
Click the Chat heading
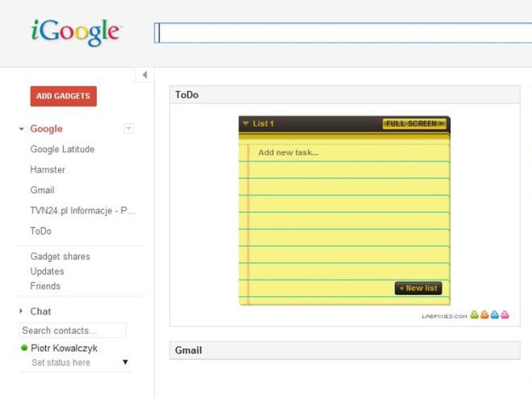tap(40, 311)
